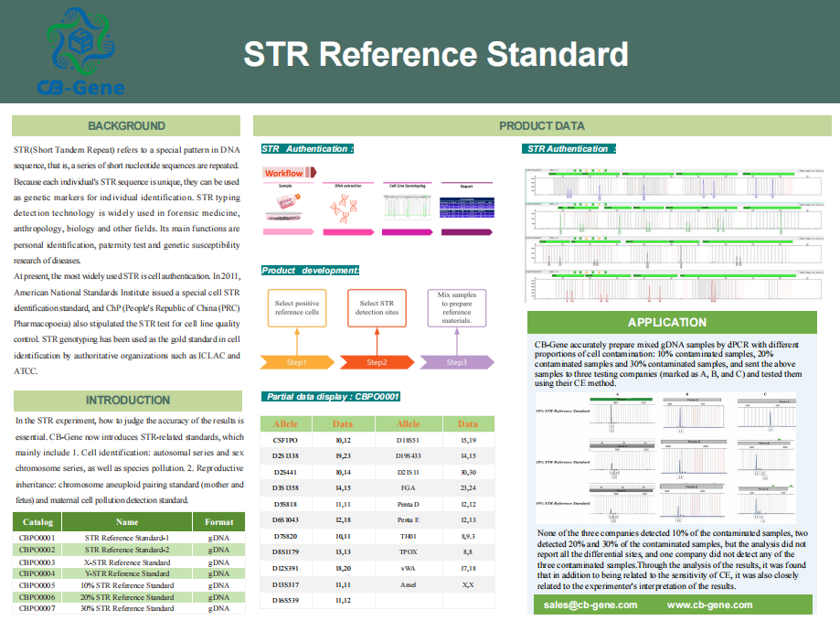Click the INTRODUCTION section header
840x631 pixels.
tap(128, 401)
